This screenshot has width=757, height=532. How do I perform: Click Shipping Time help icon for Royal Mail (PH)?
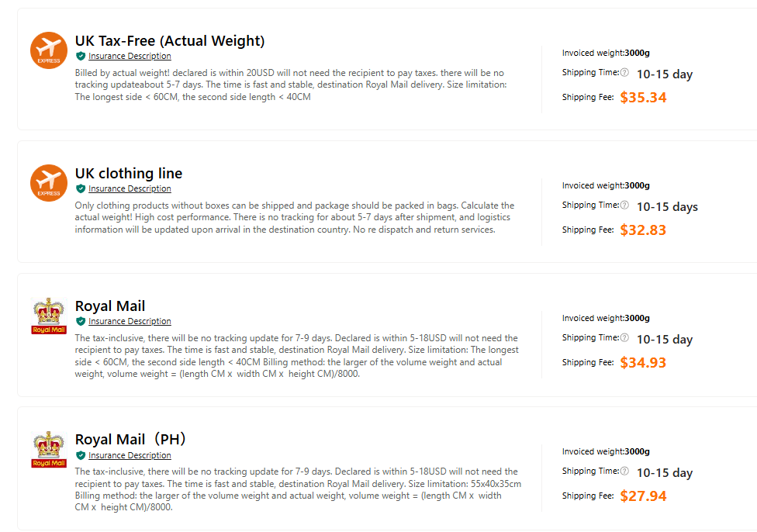coord(624,472)
